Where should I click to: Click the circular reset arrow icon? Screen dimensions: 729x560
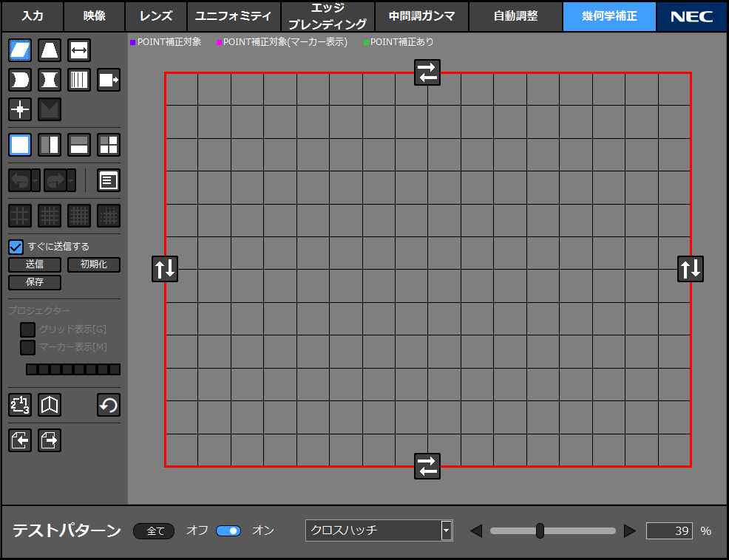pyautogui.click(x=109, y=405)
